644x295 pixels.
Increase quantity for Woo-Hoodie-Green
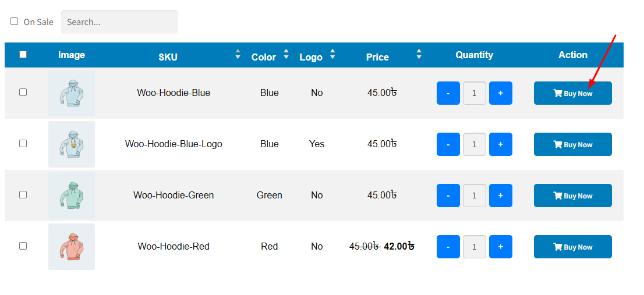click(501, 196)
